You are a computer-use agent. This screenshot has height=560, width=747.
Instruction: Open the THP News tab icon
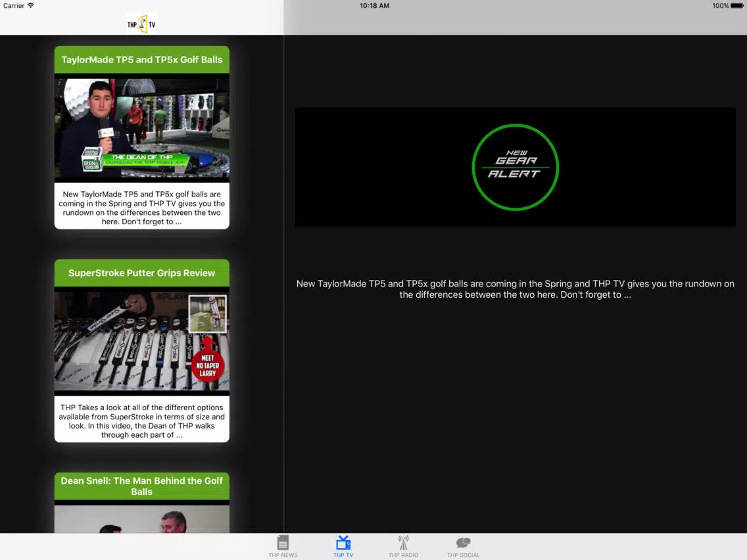[x=283, y=543]
